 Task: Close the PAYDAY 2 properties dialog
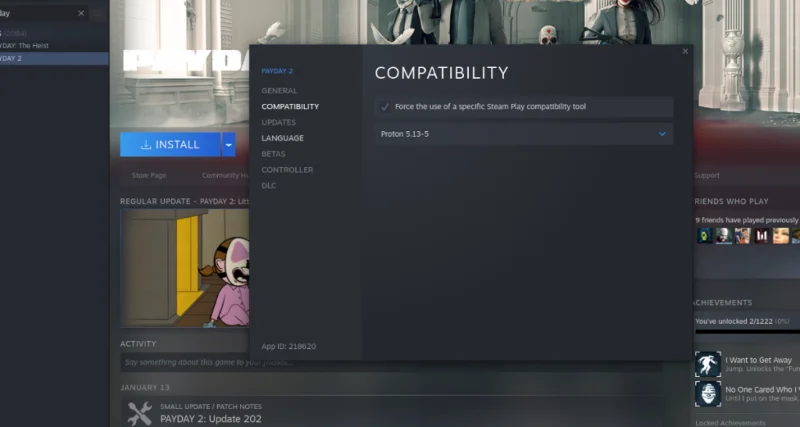click(685, 51)
